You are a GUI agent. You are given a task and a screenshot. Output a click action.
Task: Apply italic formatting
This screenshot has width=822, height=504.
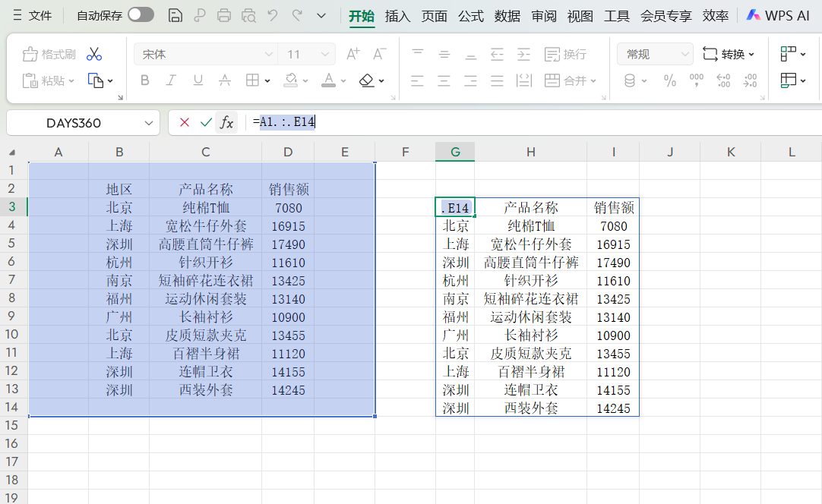170,80
